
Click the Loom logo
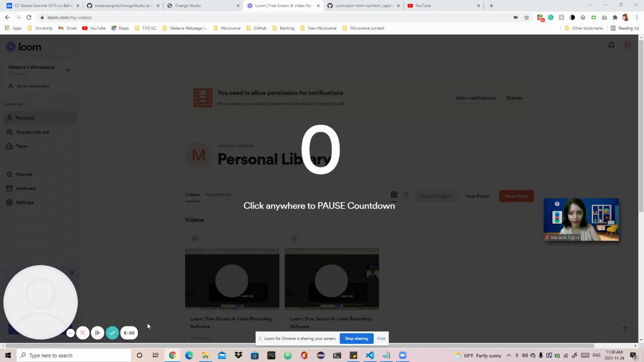click(x=23, y=47)
